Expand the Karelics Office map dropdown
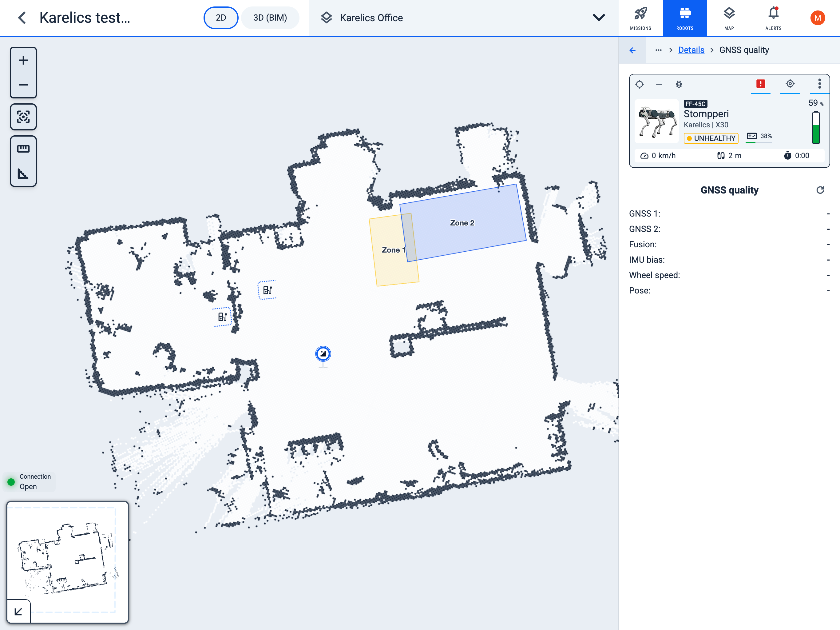Viewport: 840px width, 630px height. [x=598, y=18]
